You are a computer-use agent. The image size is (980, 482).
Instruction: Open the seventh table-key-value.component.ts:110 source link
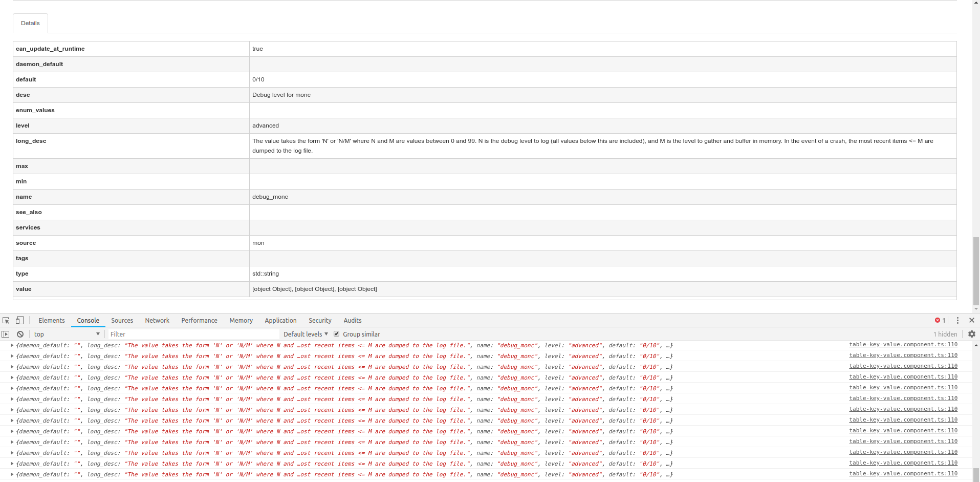coord(903,409)
